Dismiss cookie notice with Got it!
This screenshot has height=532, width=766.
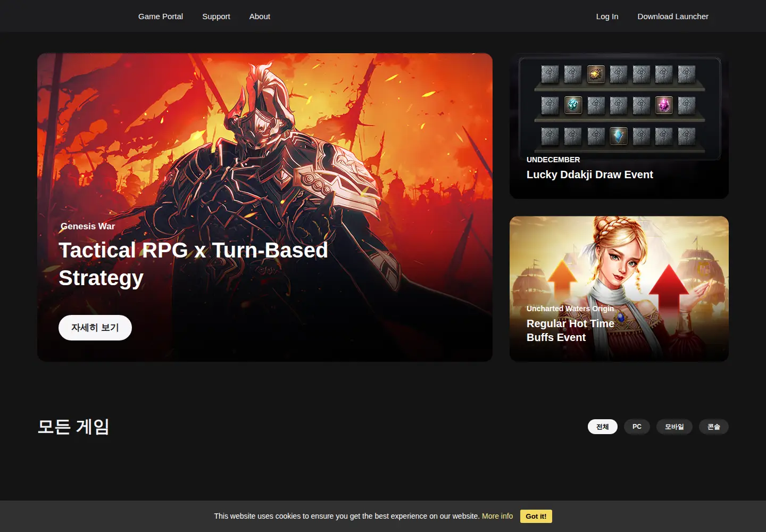[536, 516]
